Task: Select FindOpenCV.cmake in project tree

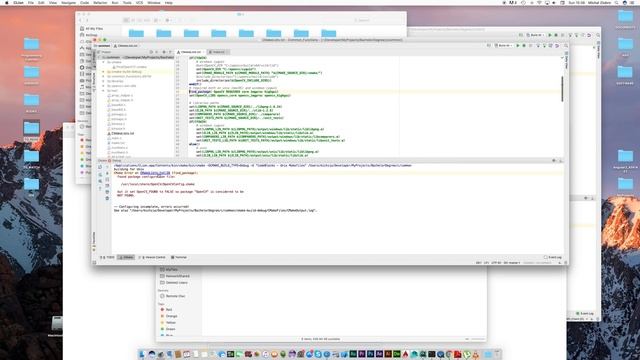Action: tap(130, 67)
